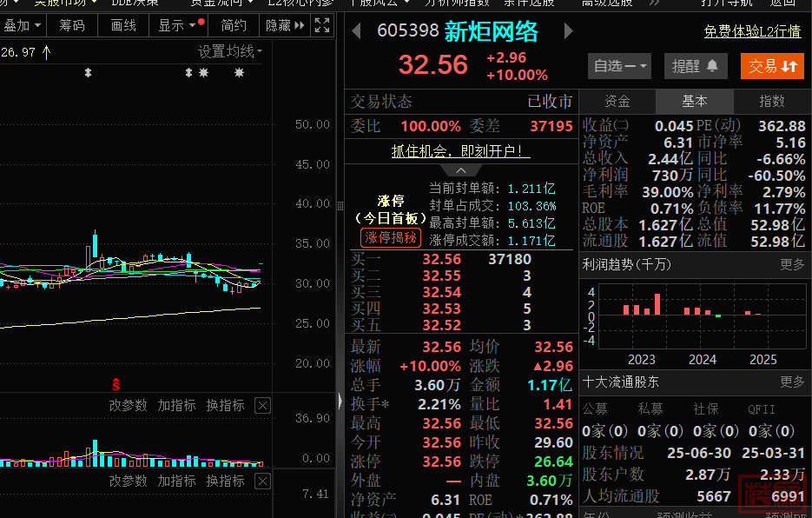Viewport: 812px width, 518px height.
Task: Click the red S marker on the chart
Action: pos(116,384)
